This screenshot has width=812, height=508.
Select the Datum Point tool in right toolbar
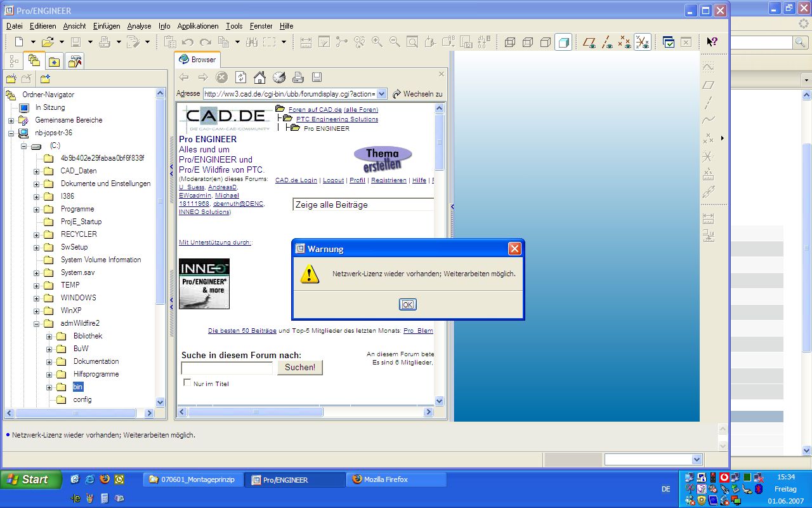point(709,138)
